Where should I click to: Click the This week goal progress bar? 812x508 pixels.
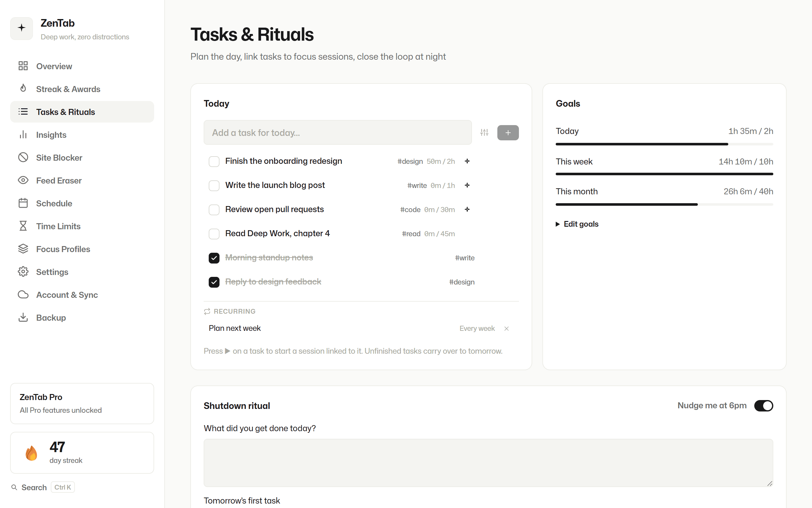664,174
